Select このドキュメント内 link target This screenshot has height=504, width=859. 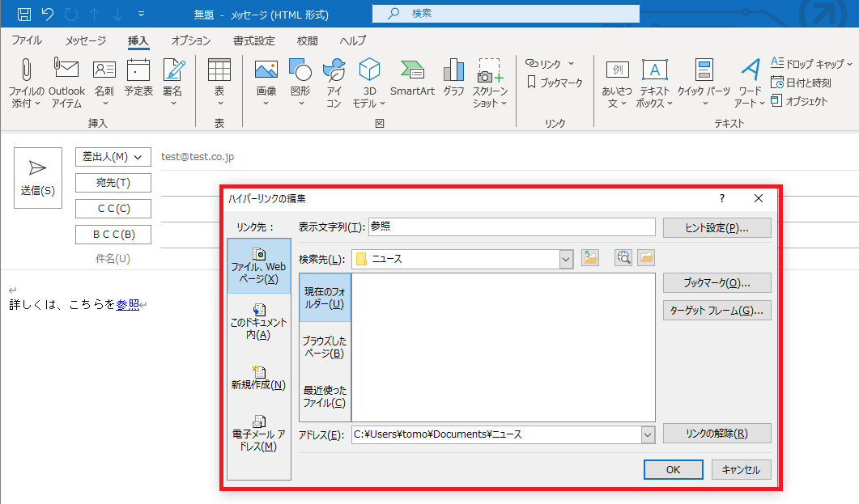click(259, 320)
